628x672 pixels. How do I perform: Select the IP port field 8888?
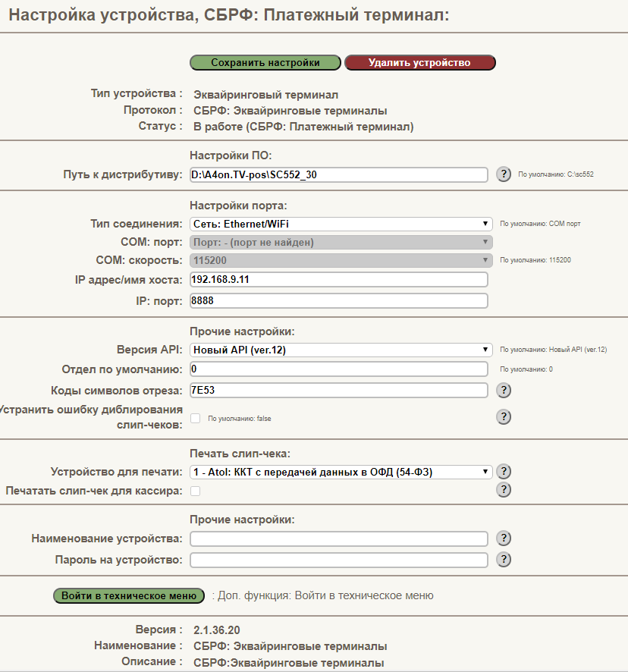[338, 301]
